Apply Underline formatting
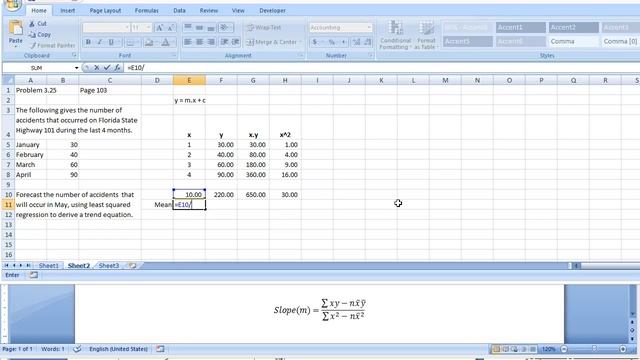 pyautogui.click(x=111, y=42)
